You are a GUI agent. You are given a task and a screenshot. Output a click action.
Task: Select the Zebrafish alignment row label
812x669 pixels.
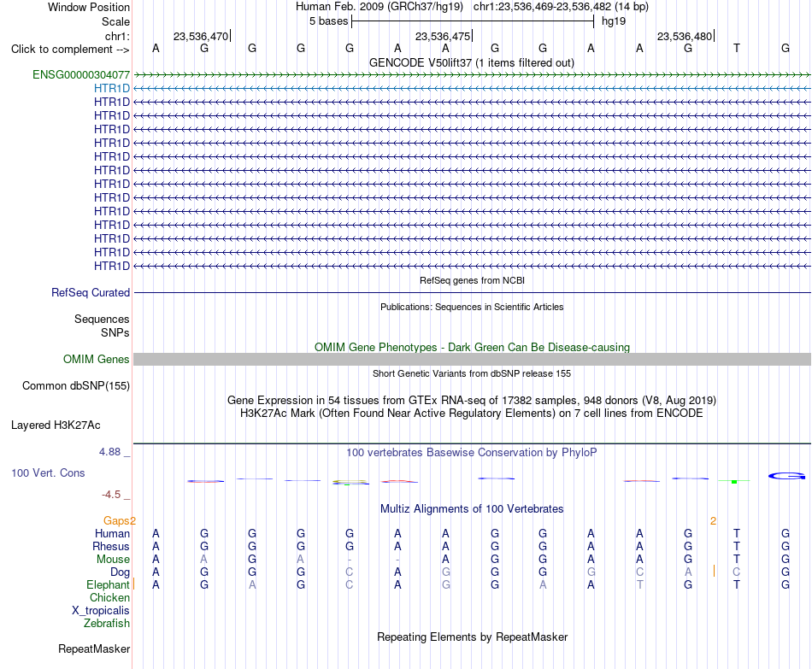[106, 624]
